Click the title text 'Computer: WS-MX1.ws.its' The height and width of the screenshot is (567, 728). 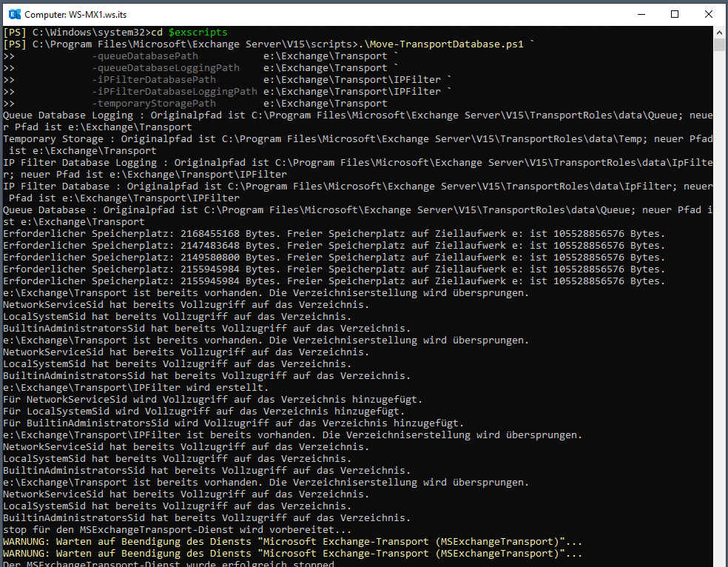click(x=75, y=15)
